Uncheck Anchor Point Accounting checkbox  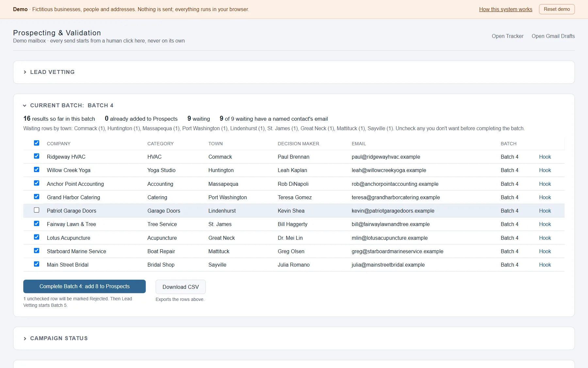pyautogui.click(x=37, y=183)
